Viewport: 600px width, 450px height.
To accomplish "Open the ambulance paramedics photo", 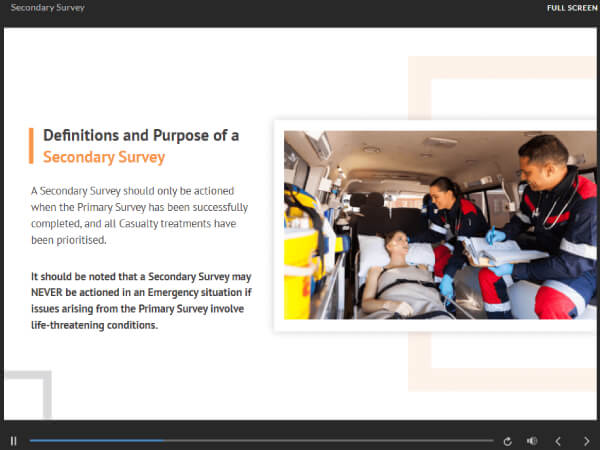I will (x=440, y=225).
